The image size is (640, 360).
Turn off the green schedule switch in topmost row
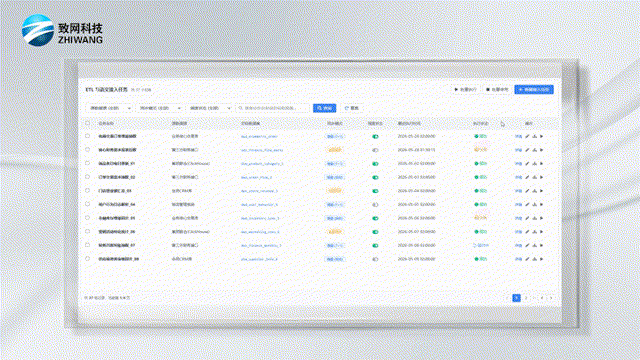[x=376, y=137]
